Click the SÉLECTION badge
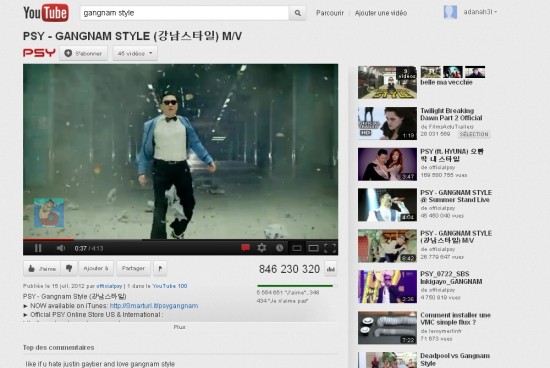 (x=474, y=134)
